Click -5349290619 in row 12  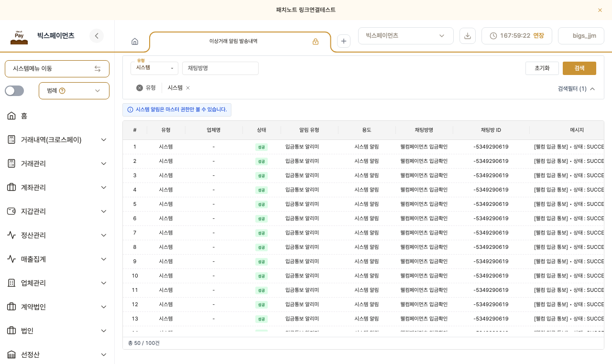pyautogui.click(x=491, y=304)
